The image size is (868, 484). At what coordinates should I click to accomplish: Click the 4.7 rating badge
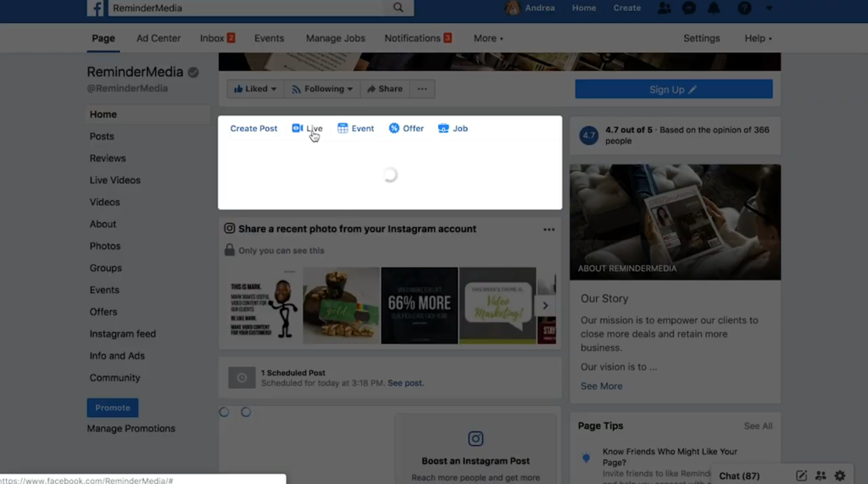(588, 135)
